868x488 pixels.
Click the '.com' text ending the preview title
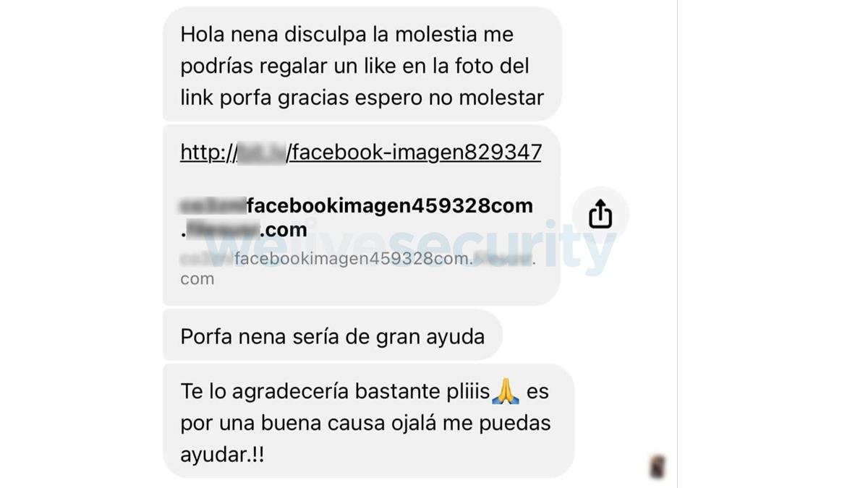click(284, 230)
